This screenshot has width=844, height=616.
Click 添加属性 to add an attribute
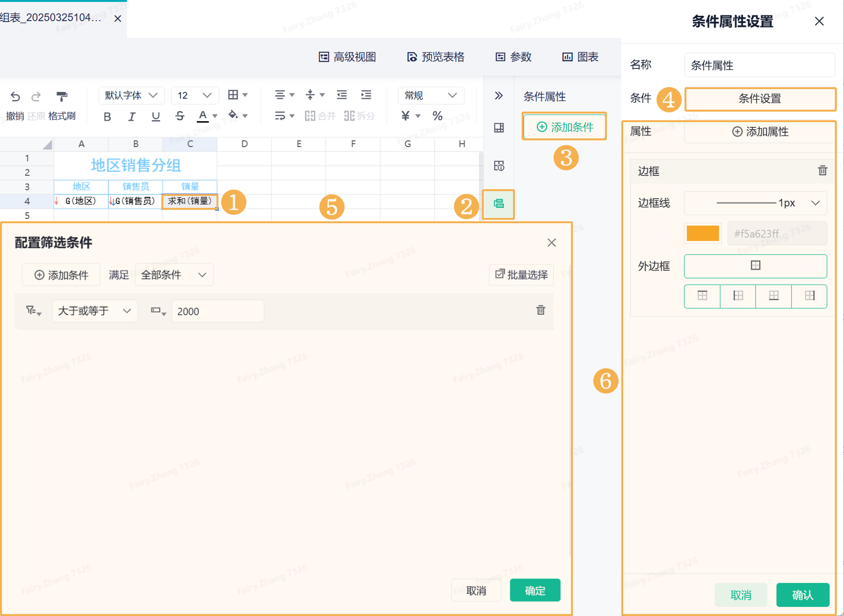(x=760, y=132)
